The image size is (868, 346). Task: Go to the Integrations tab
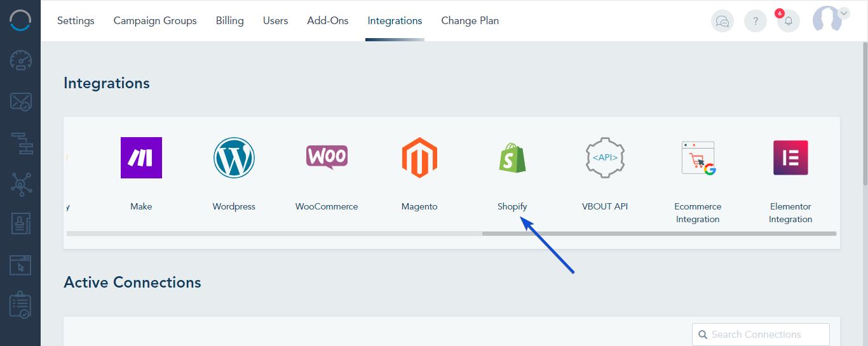pos(395,21)
